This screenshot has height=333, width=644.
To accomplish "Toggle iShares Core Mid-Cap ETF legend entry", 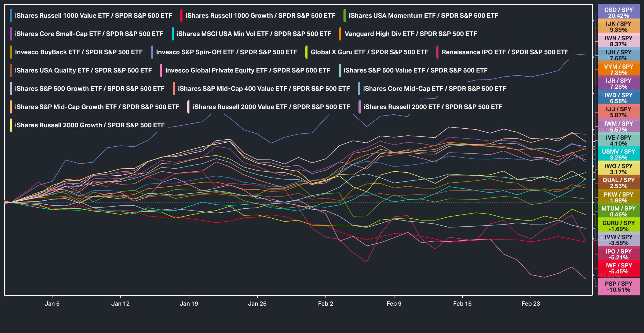I will click(x=434, y=89).
